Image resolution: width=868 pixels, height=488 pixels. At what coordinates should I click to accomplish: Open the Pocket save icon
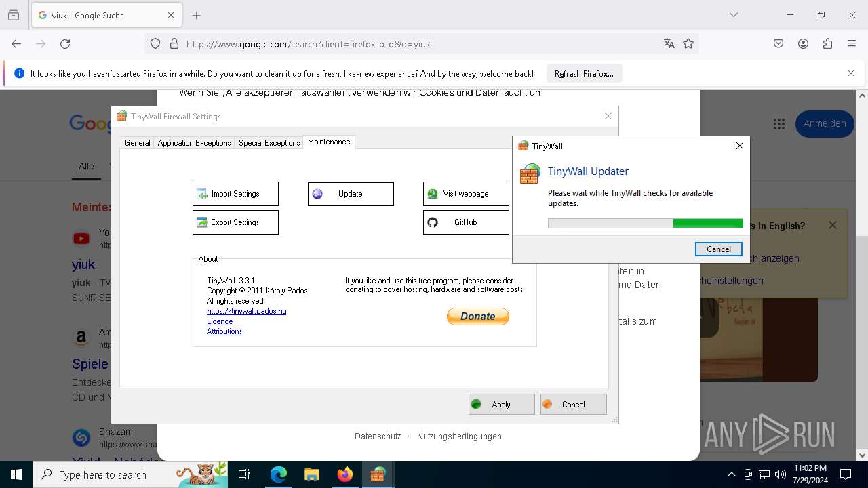coord(778,44)
